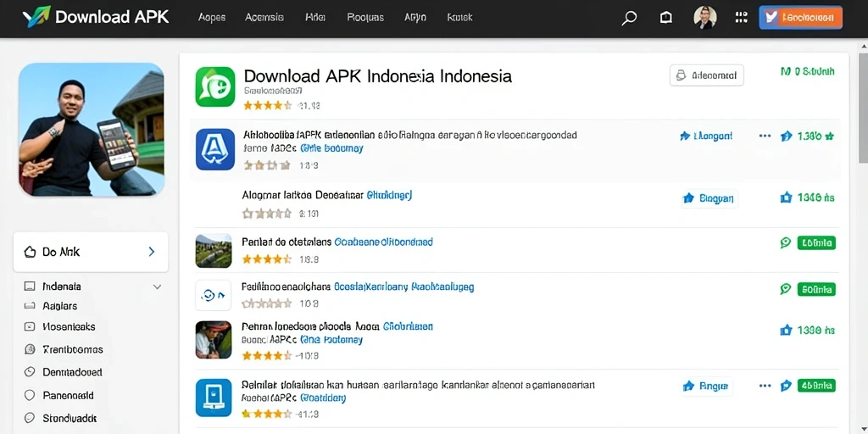Click the Blogyan button

click(709, 198)
